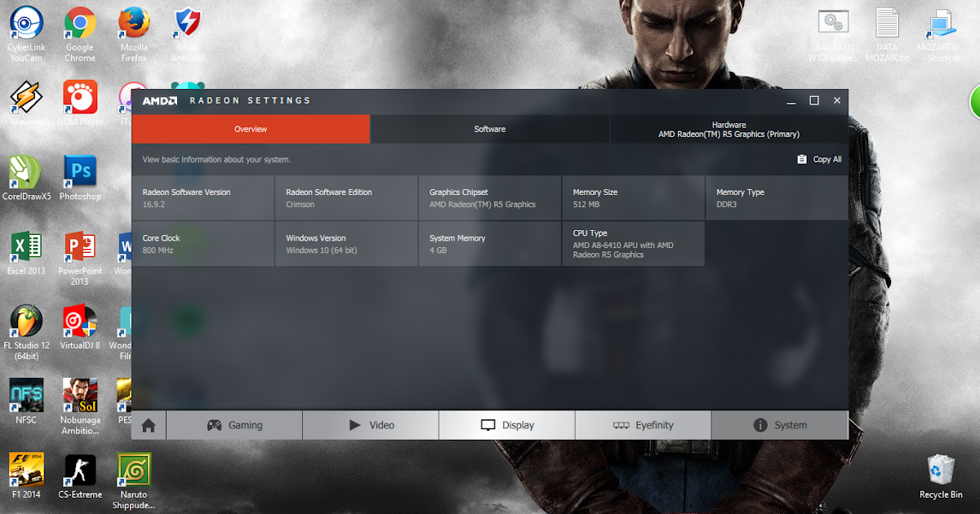Open Nobunaga Ambition desktop shortcut
The height and width of the screenshot is (514, 980).
coord(80,406)
